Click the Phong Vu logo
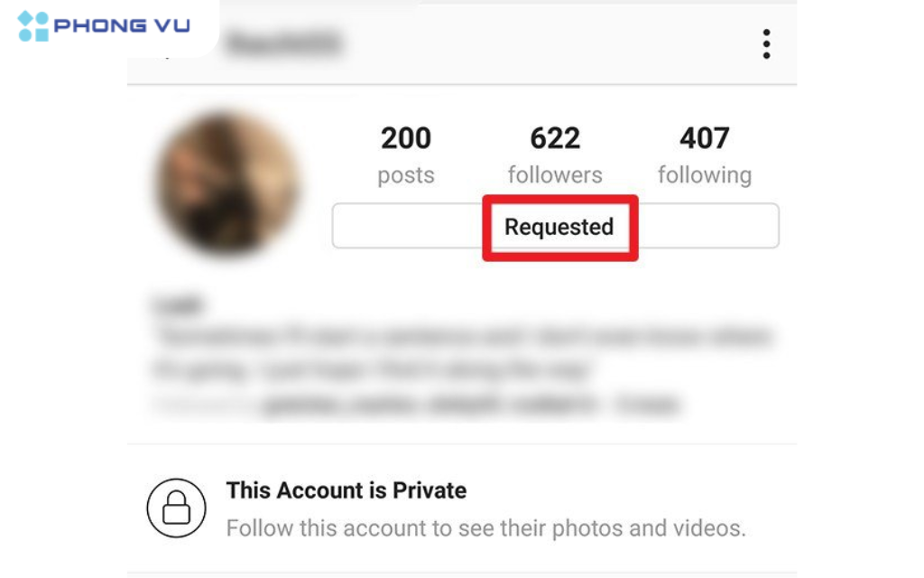 [x=104, y=26]
